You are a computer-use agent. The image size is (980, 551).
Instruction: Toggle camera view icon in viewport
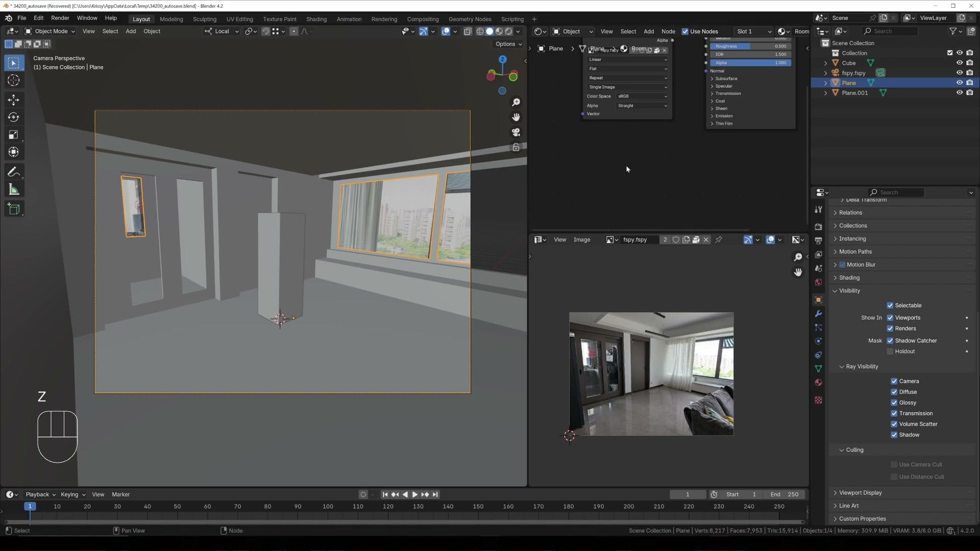click(516, 132)
